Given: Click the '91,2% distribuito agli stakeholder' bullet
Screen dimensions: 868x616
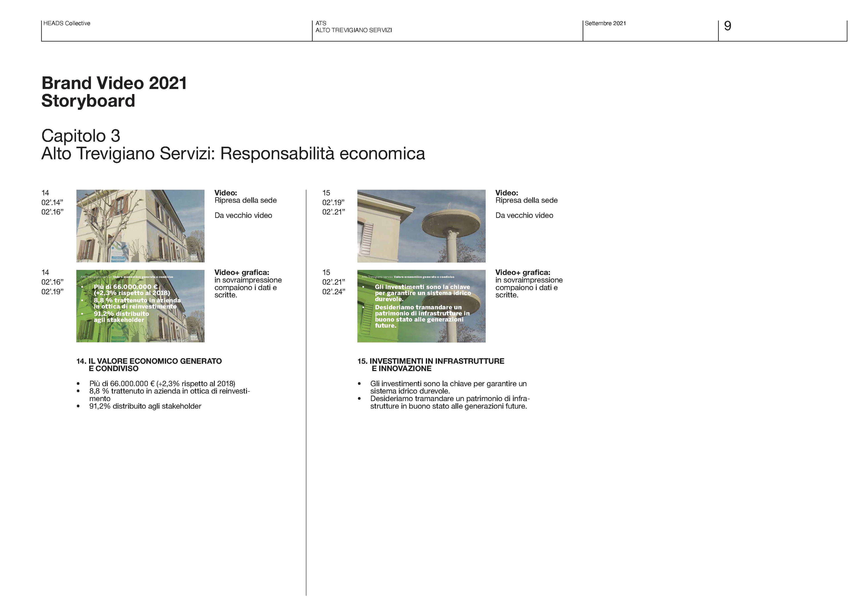Looking at the screenshot, I should coord(145,406).
